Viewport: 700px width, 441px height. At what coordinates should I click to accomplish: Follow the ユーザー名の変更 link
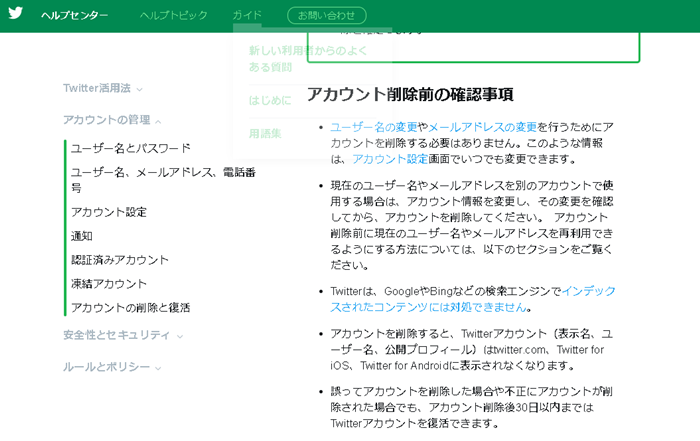(x=374, y=127)
